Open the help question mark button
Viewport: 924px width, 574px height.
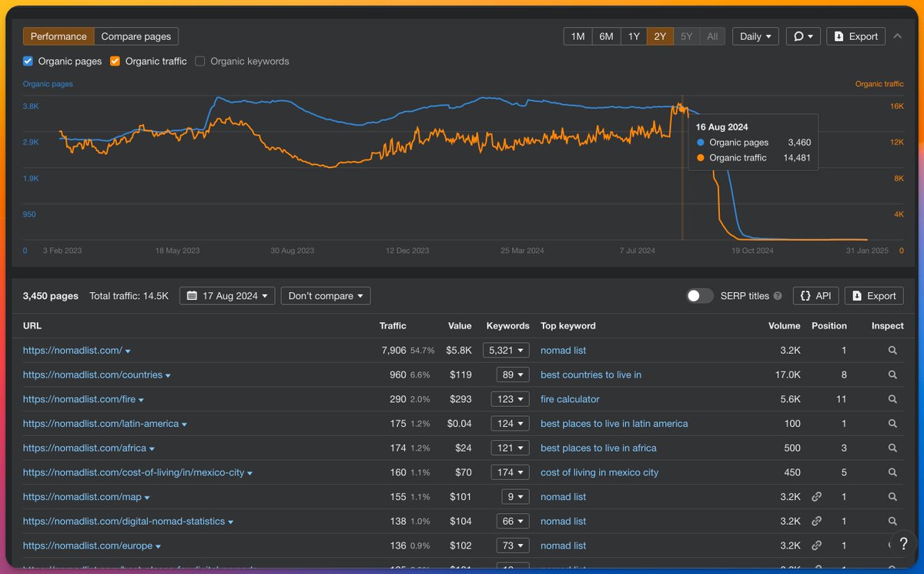904,543
